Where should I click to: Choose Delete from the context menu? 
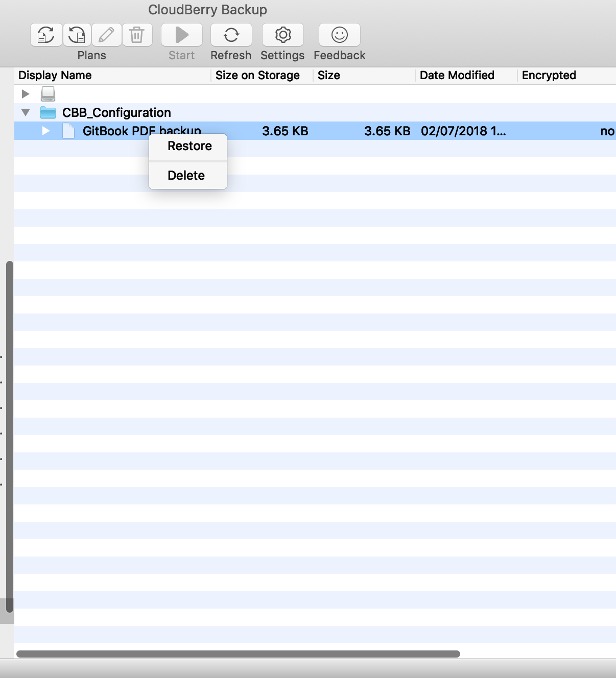pyautogui.click(x=186, y=176)
